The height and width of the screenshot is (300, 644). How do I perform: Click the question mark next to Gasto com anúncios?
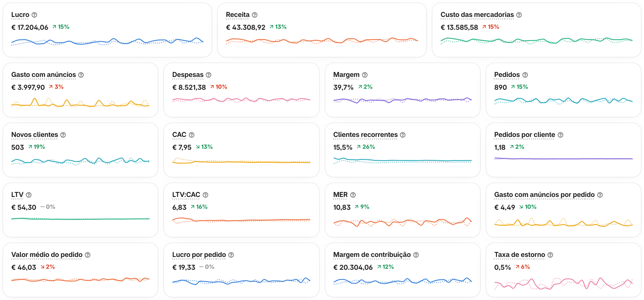81,75
